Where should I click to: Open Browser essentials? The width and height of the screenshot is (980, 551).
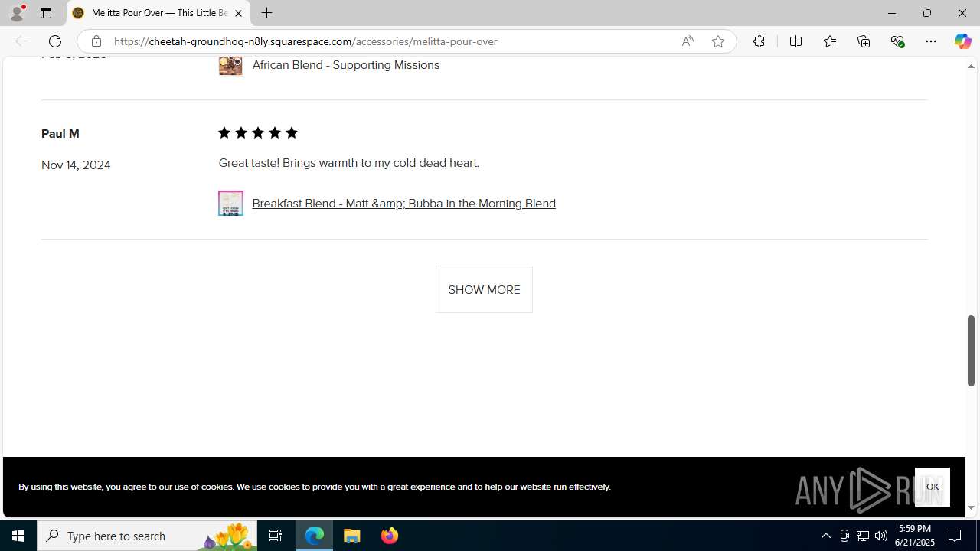[x=897, y=41]
